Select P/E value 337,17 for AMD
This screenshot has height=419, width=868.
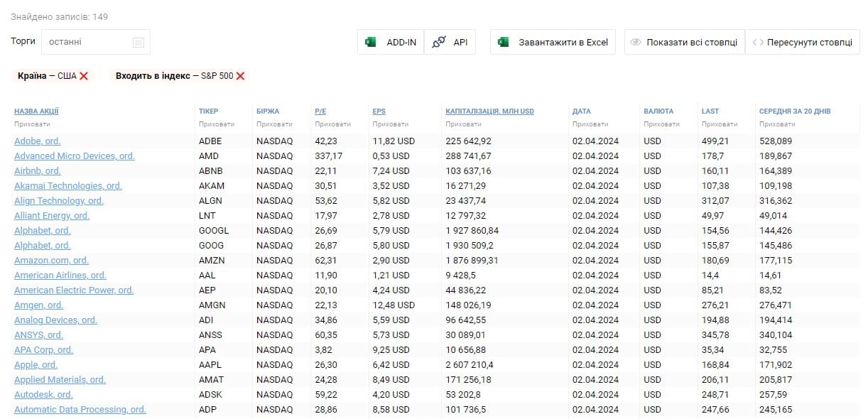coord(328,156)
